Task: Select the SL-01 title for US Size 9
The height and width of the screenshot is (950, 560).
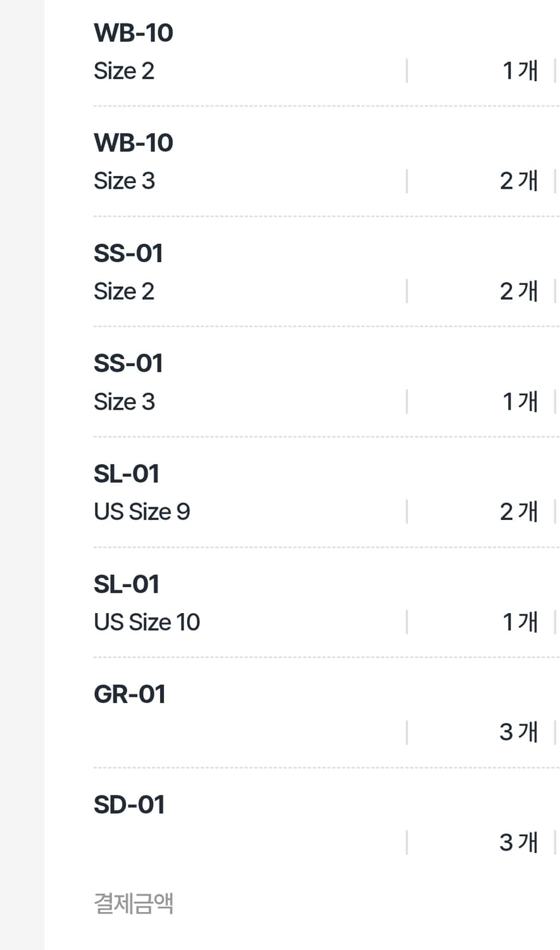Action: 127,474
